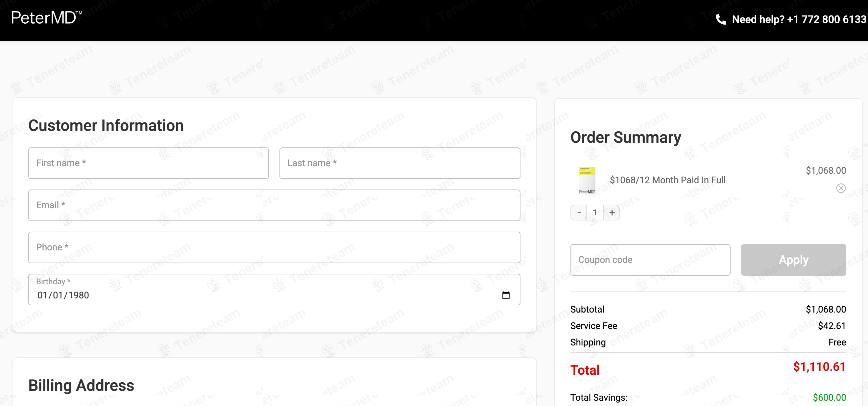Click the phone handset icon in header

coord(720,19)
